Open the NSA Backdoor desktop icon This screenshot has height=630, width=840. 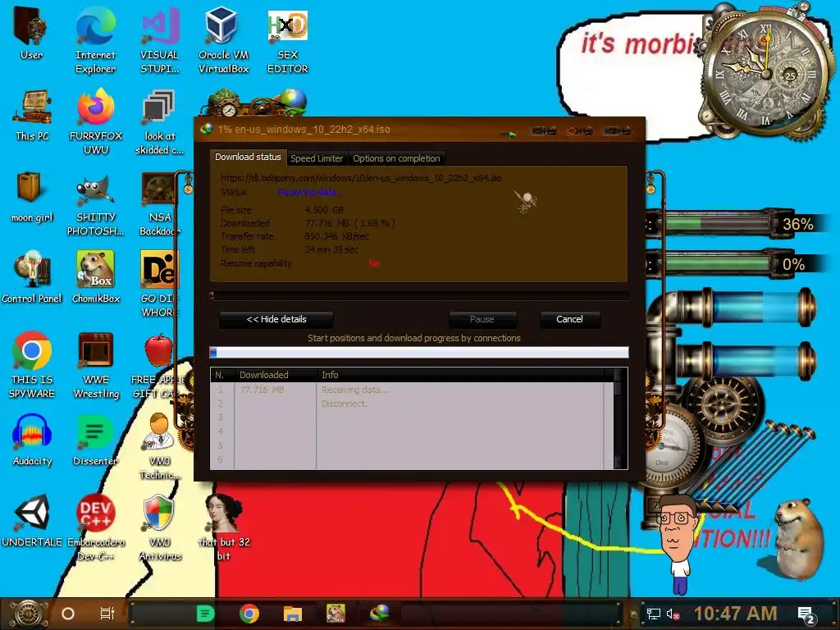(x=160, y=204)
